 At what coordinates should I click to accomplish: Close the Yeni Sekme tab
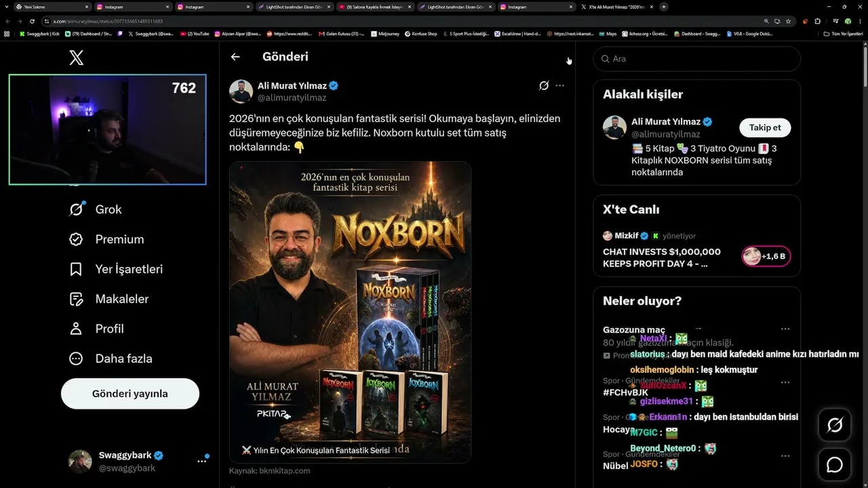(87, 7)
